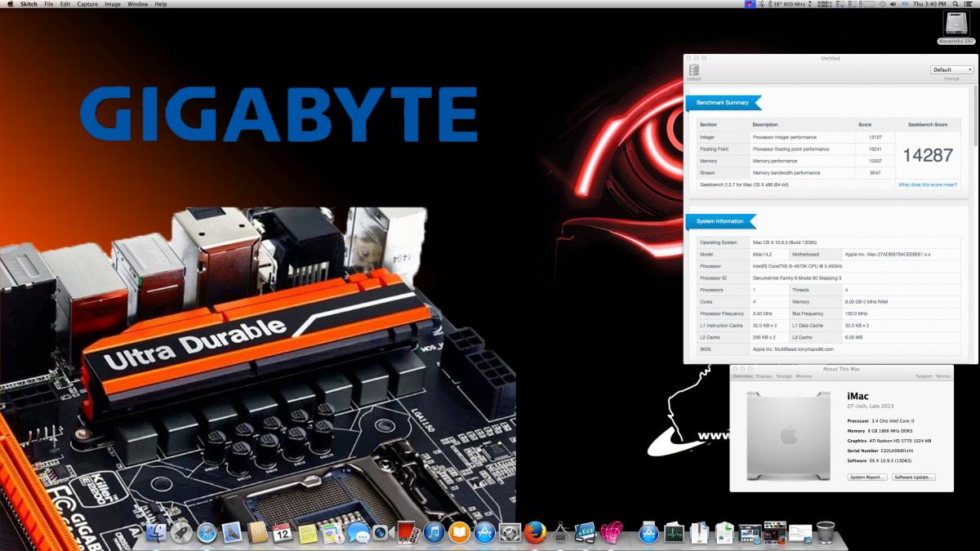Open the Help menu
Viewport: 980px width, 551px height.
[x=161, y=4]
